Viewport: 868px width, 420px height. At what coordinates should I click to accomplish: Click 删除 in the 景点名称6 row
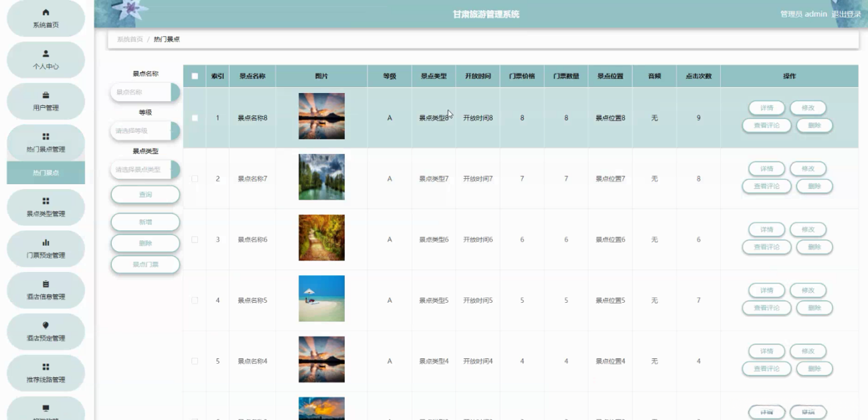[814, 247]
